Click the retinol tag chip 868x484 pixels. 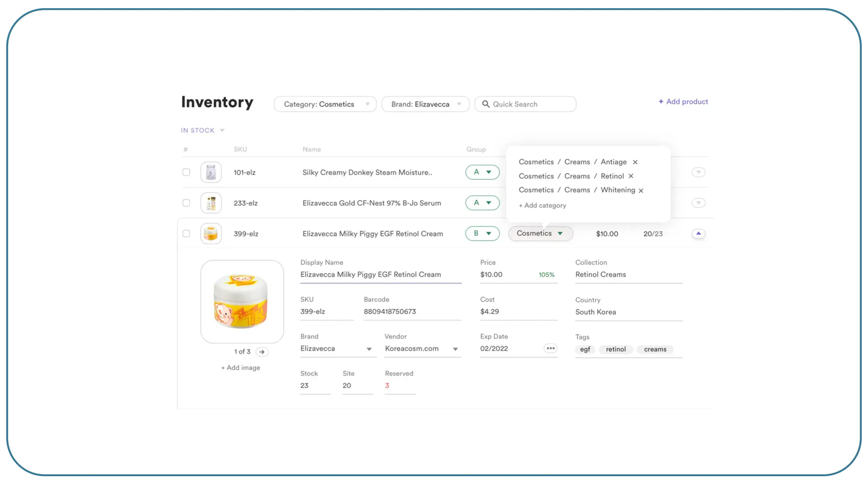[x=616, y=349]
